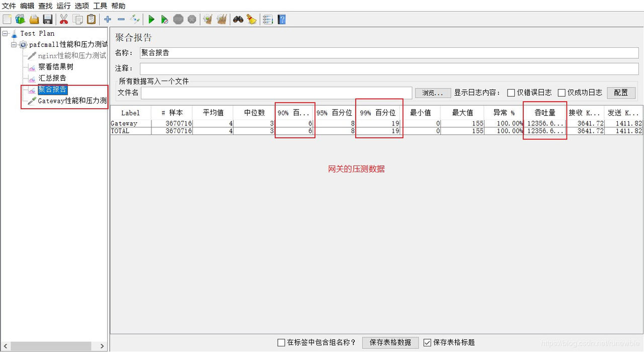Open Search with the binoculars icon

[x=238, y=19]
